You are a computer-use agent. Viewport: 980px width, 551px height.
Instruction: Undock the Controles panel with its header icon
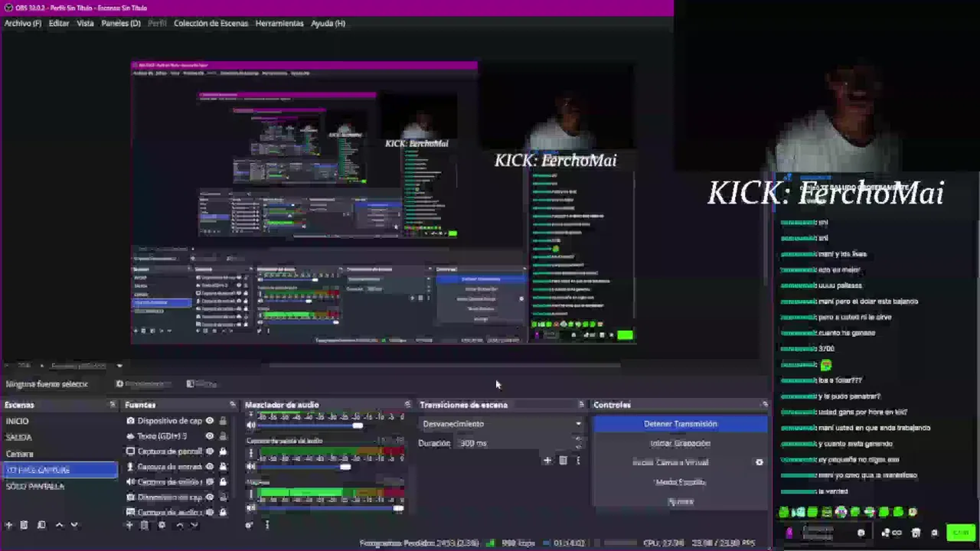point(764,405)
